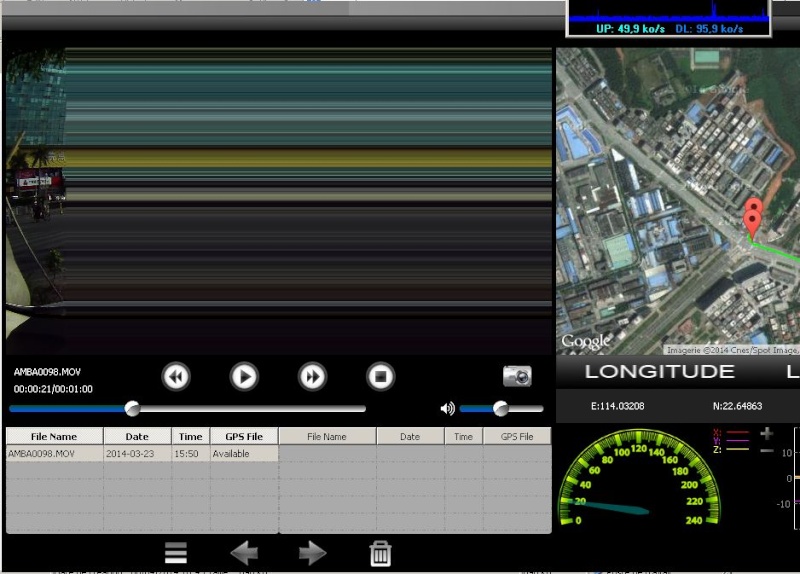Mute audio via the speaker icon
This screenshot has height=574, width=800.
point(447,408)
